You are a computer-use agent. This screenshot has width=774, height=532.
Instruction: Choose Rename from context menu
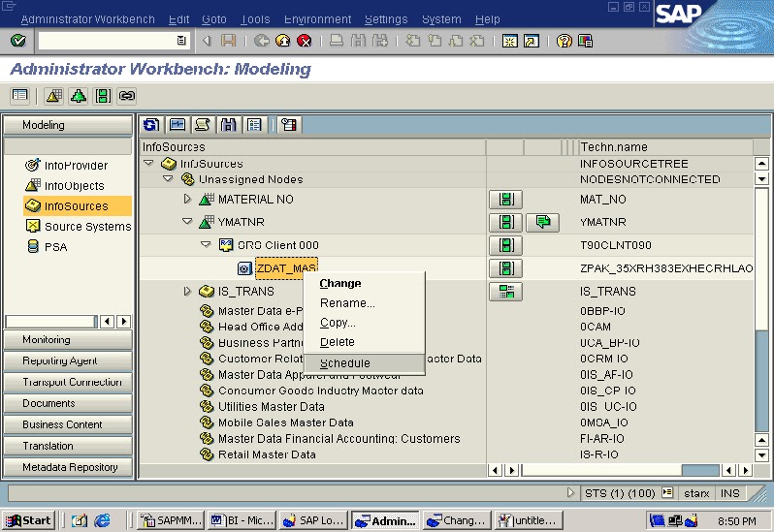347,303
